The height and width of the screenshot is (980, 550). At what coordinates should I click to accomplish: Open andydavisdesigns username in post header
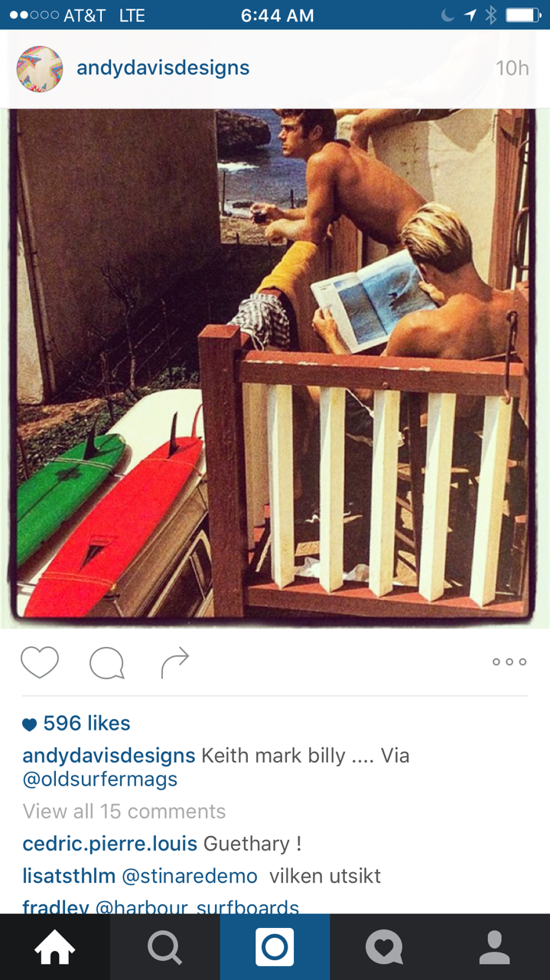[163, 68]
